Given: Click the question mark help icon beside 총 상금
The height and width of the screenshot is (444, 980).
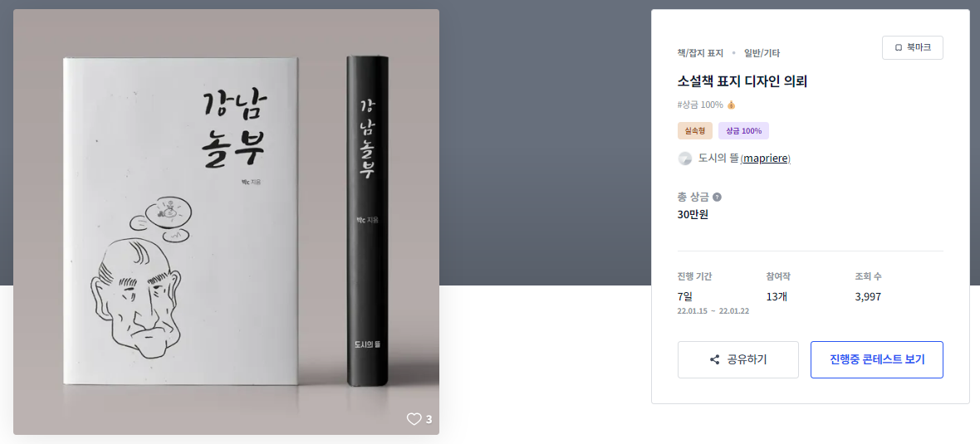Looking at the screenshot, I should pos(717,198).
